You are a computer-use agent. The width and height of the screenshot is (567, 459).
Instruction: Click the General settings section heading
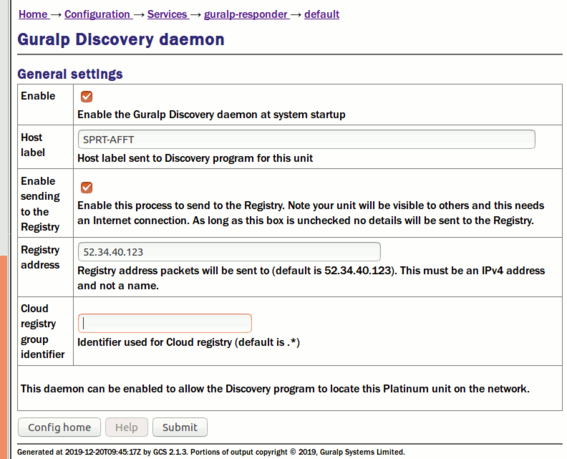click(x=70, y=74)
